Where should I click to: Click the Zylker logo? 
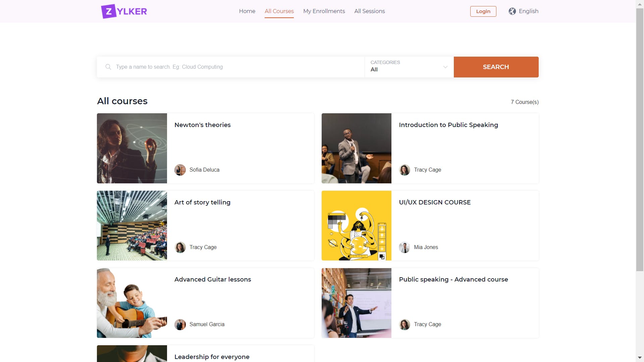(124, 11)
